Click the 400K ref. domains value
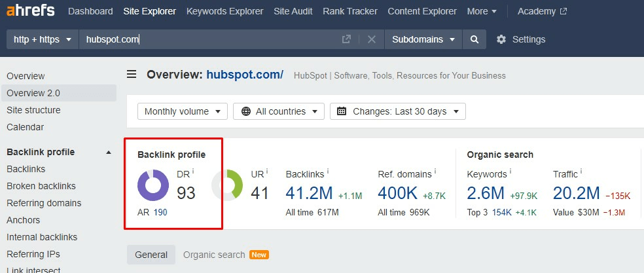The image size is (644, 273). pos(397,193)
